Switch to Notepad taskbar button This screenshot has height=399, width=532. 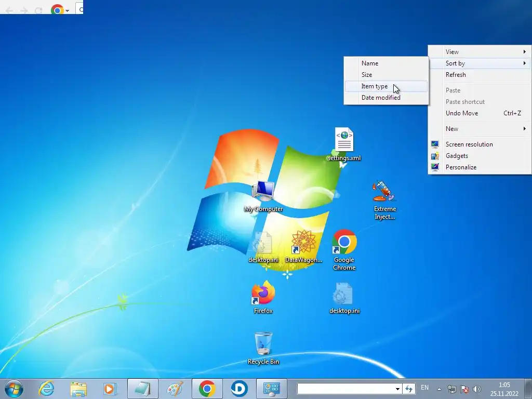[143, 389]
